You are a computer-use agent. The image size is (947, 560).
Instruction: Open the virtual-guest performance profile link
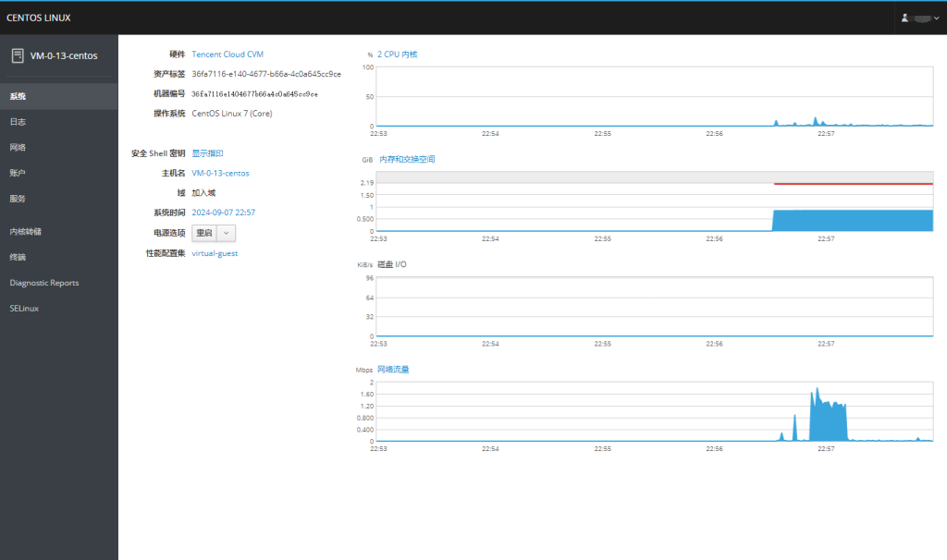pos(215,253)
